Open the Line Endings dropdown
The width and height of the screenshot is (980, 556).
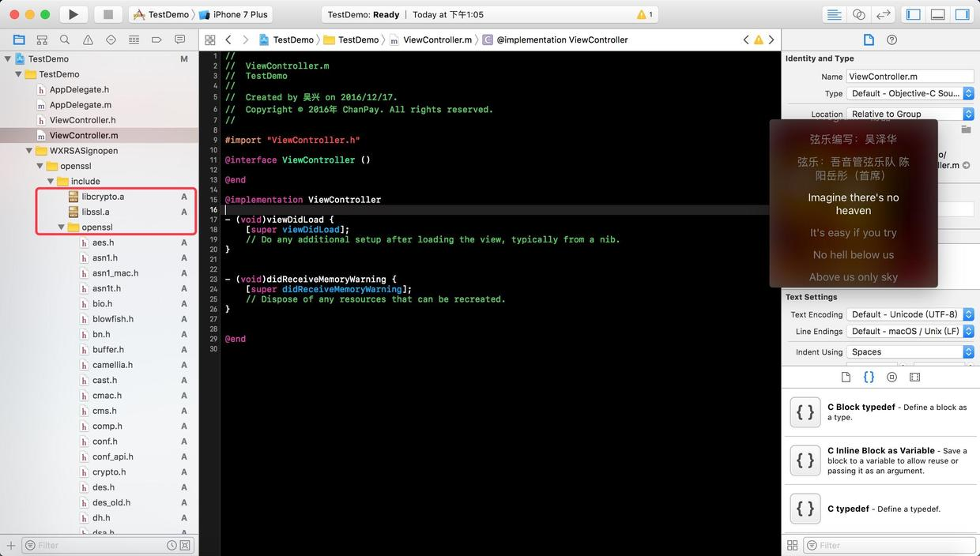point(910,332)
